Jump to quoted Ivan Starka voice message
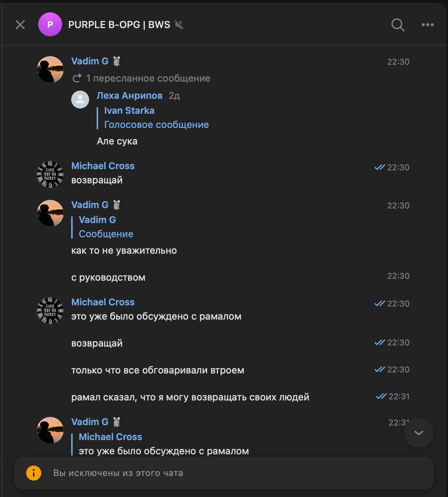This screenshot has width=448, height=497. 156,118
